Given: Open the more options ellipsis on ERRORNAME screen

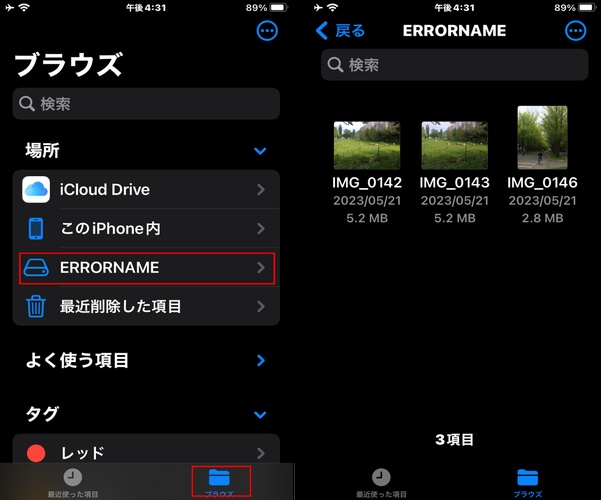Looking at the screenshot, I should point(575,31).
